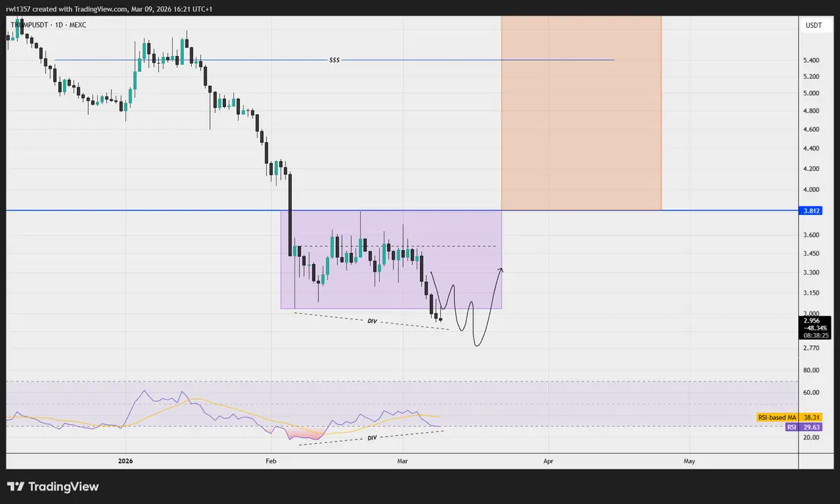
Task: Click the May label on time axis
Action: click(x=689, y=461)
